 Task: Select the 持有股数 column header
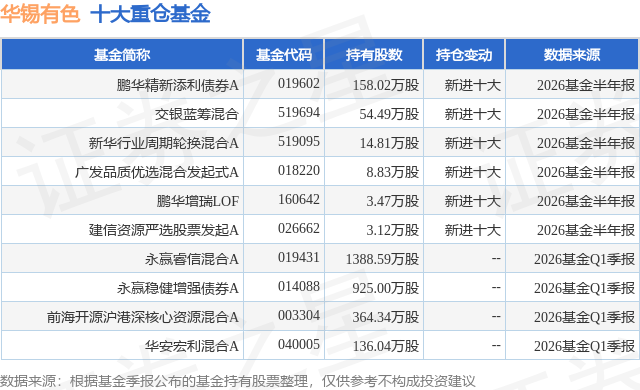pyautogui.click(x=374, y=55)
